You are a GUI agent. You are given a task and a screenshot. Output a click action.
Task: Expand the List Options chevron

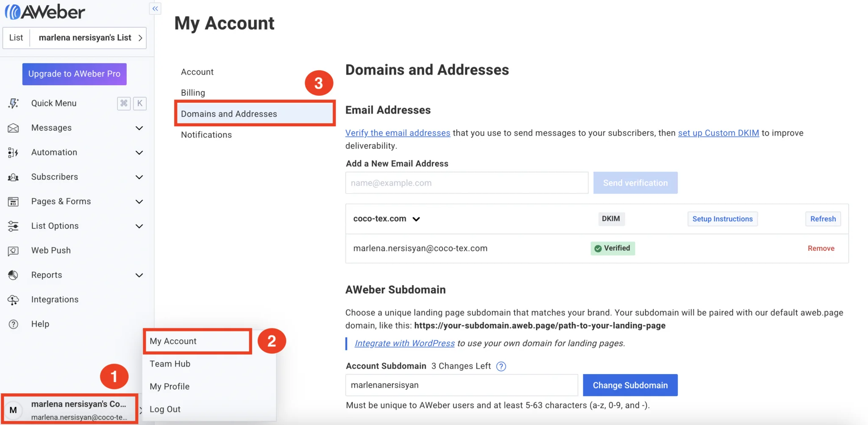139,226
